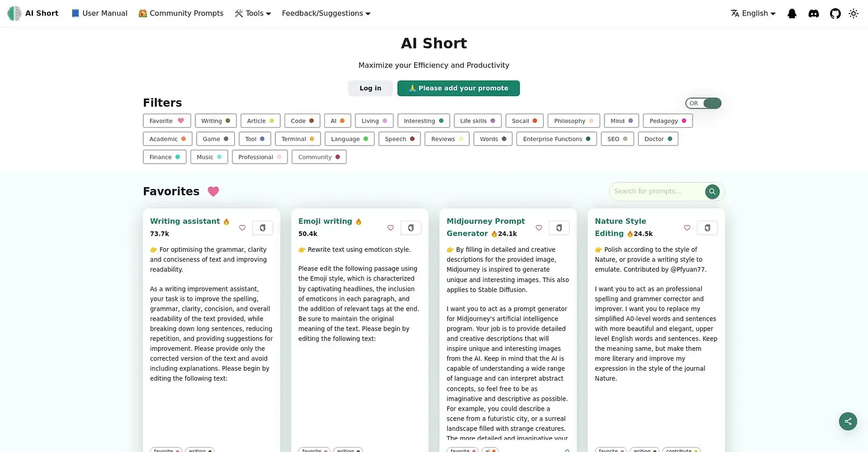Toggle the Writing filter tag
The width and height of the screenshot is (868, 452).
point(216,121)
